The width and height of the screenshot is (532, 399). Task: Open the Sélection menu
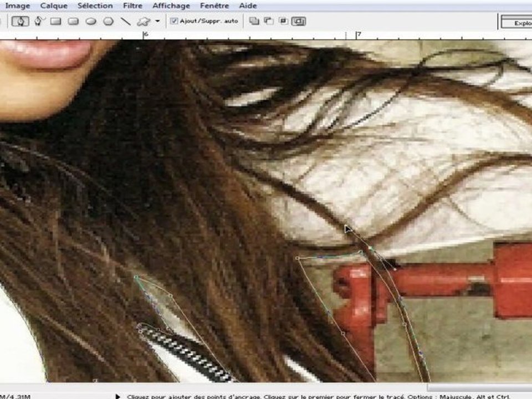[95, 6]
